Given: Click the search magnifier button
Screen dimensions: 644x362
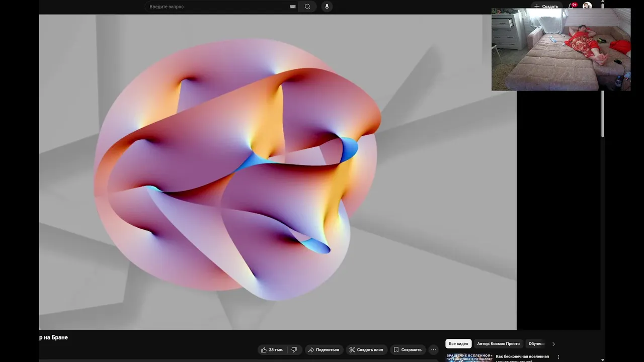Looking at the screenshot, I should pyautogui.click(x=307, y=7).
